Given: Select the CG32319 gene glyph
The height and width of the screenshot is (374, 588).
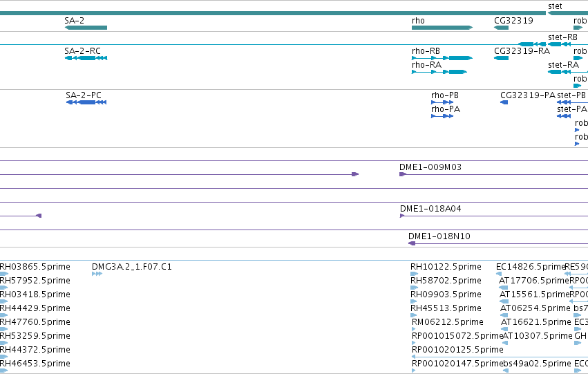Looking at the screenshot, I should click(x=502, y=28).
